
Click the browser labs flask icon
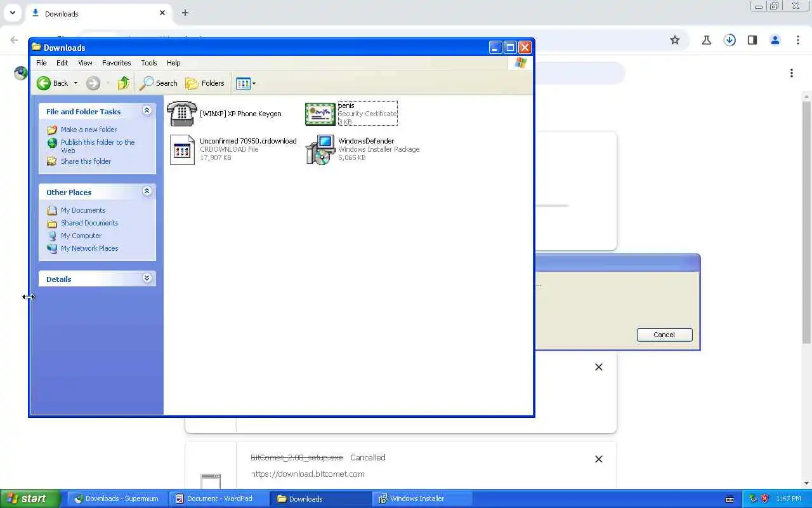(x=707, y=40)
